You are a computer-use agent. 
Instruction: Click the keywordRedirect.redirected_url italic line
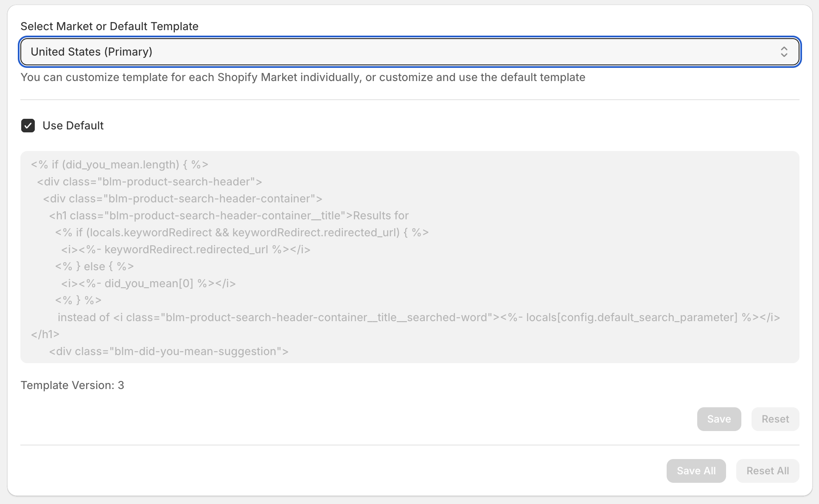click(x=186, y=249)
